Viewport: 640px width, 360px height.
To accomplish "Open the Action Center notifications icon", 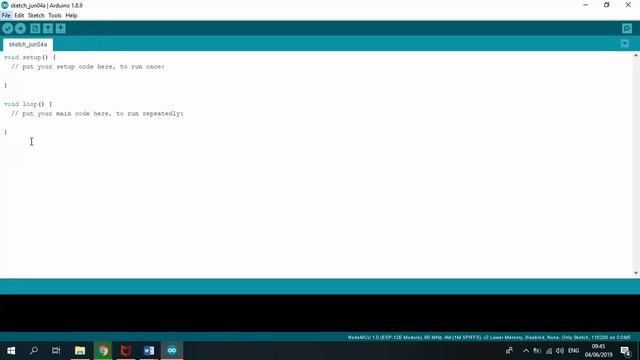I will point(625,351).
